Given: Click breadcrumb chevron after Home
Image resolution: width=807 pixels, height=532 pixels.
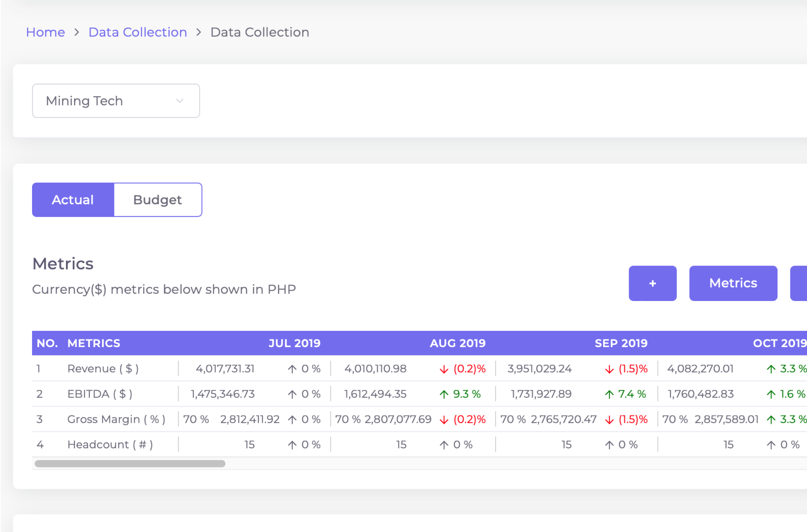Looking at the screenshot, I should pyautogui.click(x=77, y=32).
